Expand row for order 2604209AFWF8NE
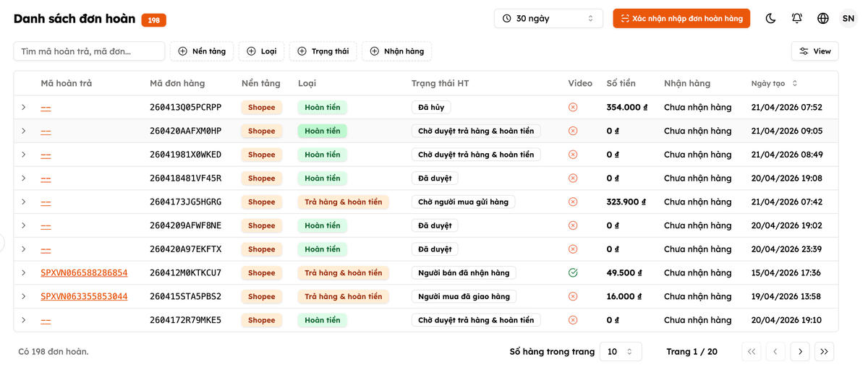Image resolution: width=868 pixels, height=375 pixels. 24,225
